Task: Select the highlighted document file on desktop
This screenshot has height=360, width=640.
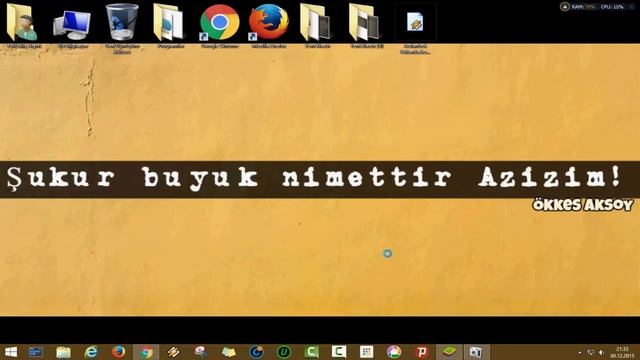Action: click(415, 23)
